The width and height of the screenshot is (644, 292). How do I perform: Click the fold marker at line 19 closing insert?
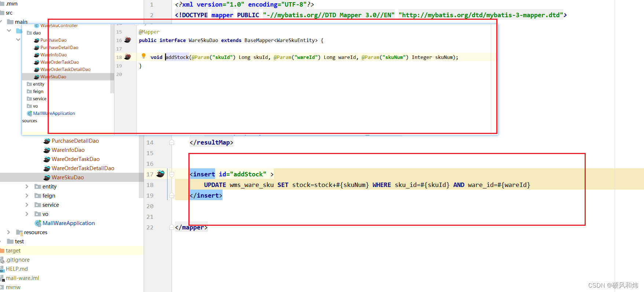coord(172,196)
